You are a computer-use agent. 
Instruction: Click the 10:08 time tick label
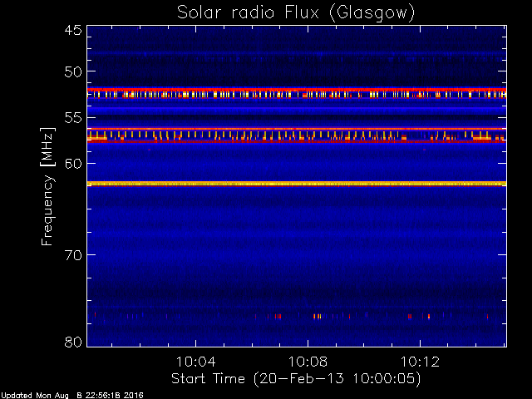pos(308,362)
